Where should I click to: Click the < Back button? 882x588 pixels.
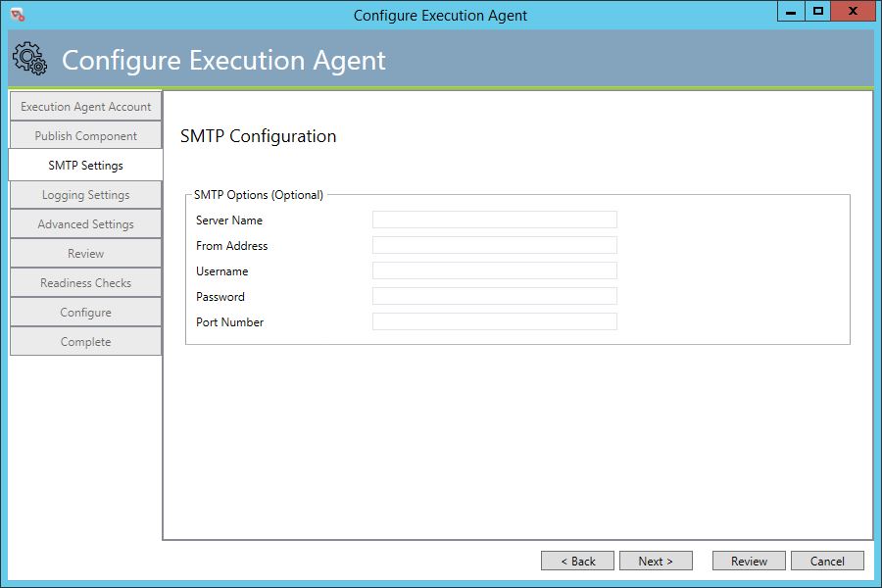(577, 561)
